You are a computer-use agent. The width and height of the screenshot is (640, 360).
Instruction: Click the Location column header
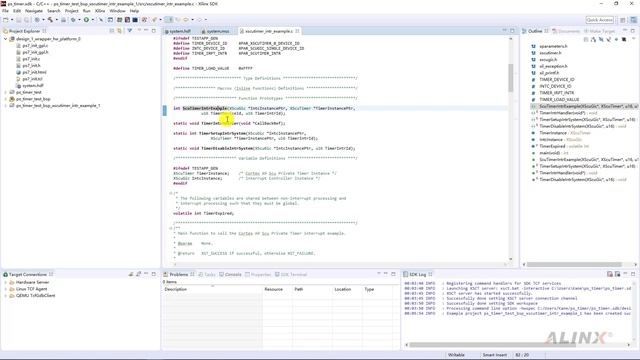pos(347,289)
